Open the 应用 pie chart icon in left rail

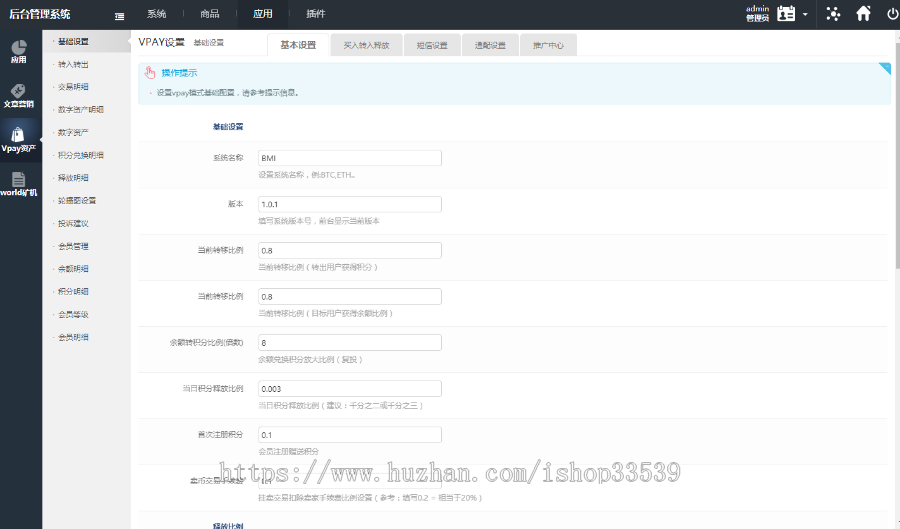[x=19, y=47]
